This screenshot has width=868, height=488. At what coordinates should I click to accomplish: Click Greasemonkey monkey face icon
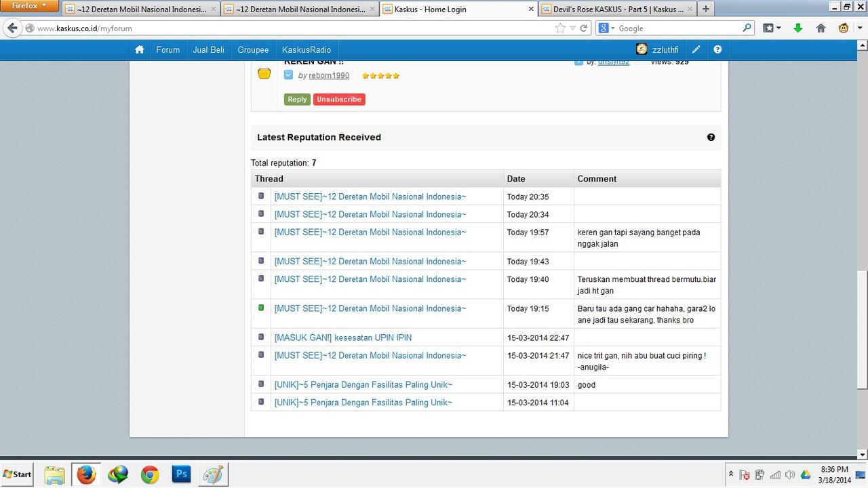coord(844,28)
